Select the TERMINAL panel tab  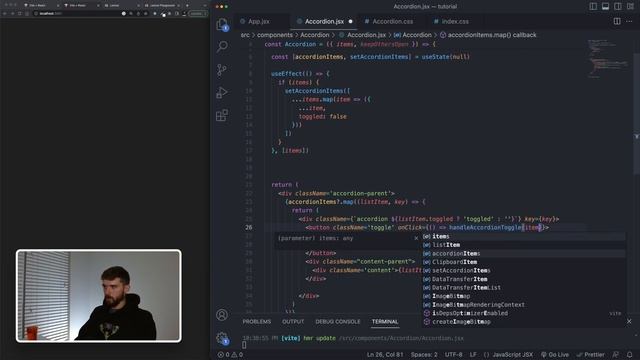point(385,322)
